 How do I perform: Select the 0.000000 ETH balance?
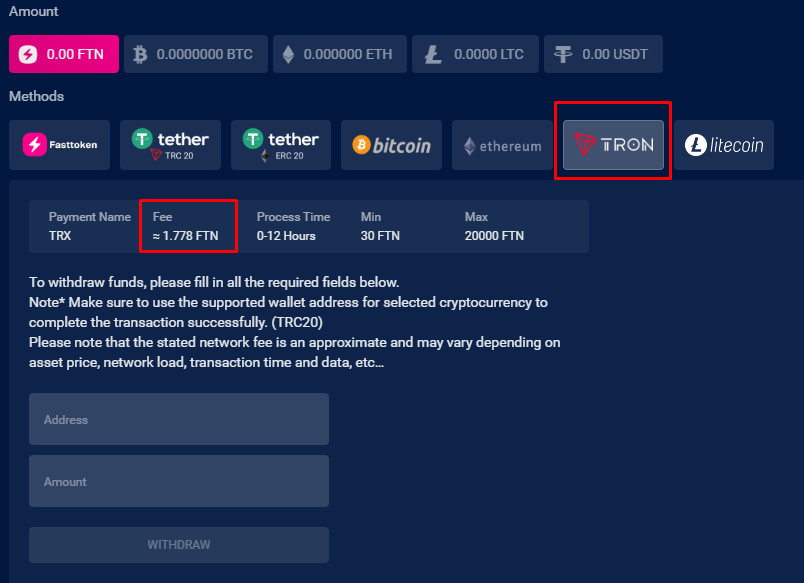pyautogui.click(x=339, y=54)
